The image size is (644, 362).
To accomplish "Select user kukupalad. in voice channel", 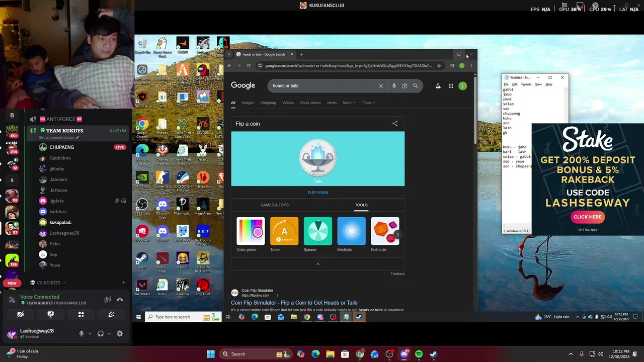I will [x=60, y=222].
